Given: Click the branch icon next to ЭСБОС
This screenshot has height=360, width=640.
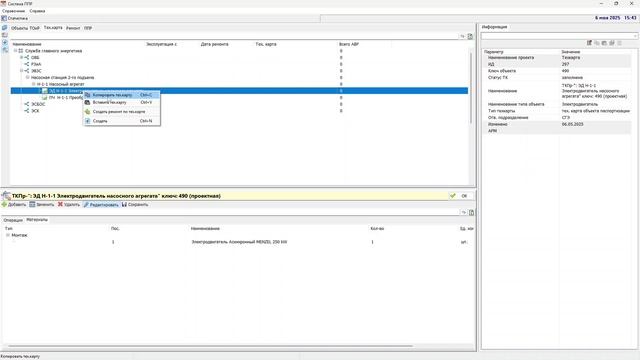Looking at the screenshot, I should click(27, 104).
